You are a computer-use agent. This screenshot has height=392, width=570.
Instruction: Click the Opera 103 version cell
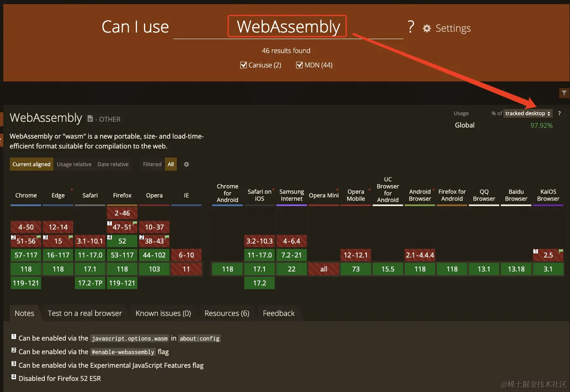154,269
